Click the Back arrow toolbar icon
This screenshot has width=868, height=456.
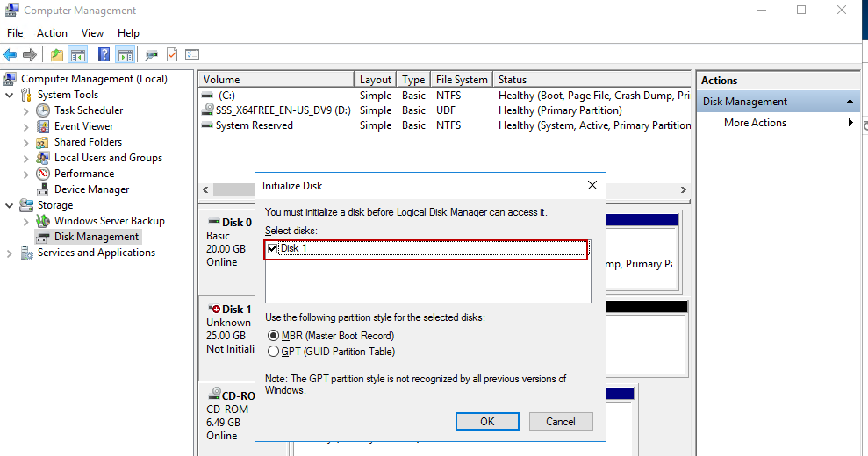[10, 54]
